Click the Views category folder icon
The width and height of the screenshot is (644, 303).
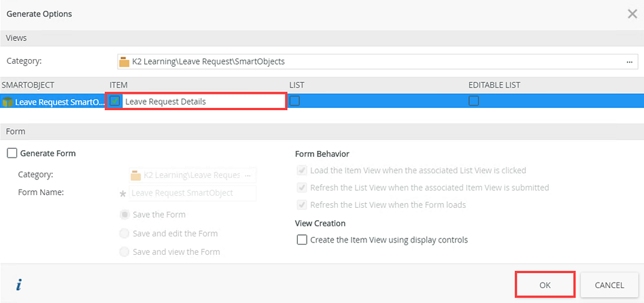[124, 62]
